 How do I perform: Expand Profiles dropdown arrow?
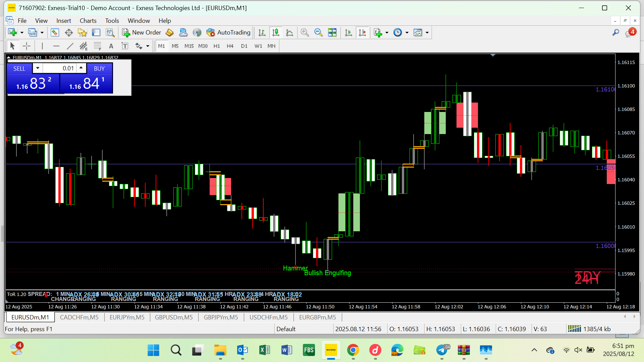click(42, 33)
